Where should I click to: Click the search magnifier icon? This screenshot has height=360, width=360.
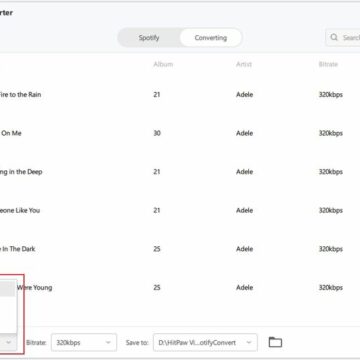(334, 37)
